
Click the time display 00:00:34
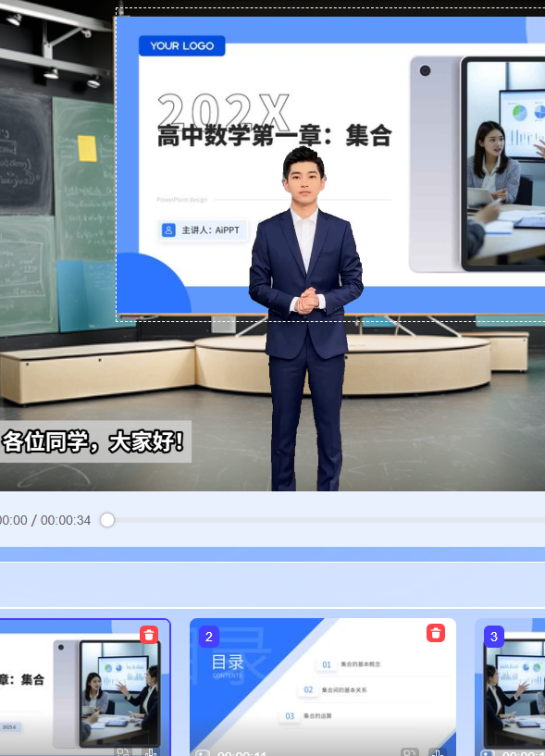pos(66,520)
